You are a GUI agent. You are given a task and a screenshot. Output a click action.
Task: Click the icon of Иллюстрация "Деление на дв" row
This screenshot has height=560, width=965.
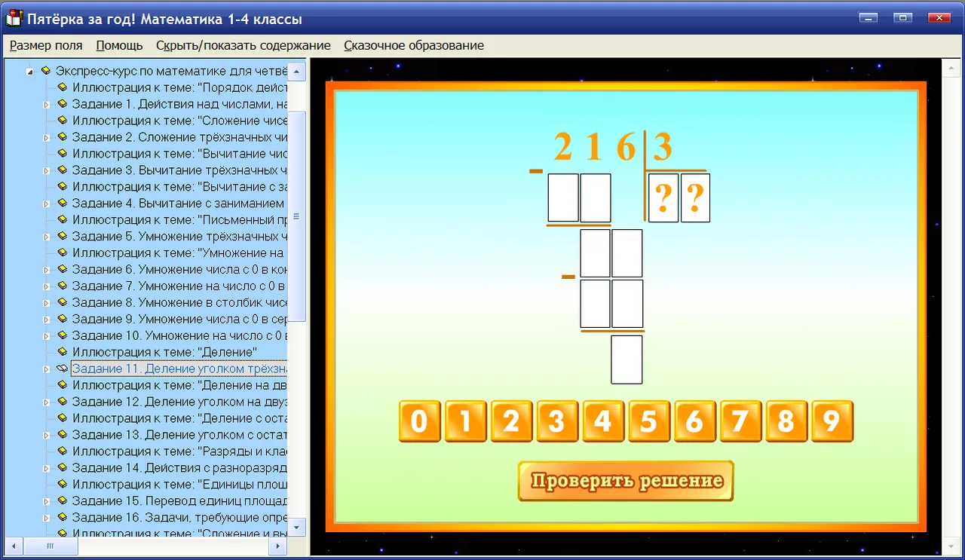pyautogui.click(x=63, y=385)
